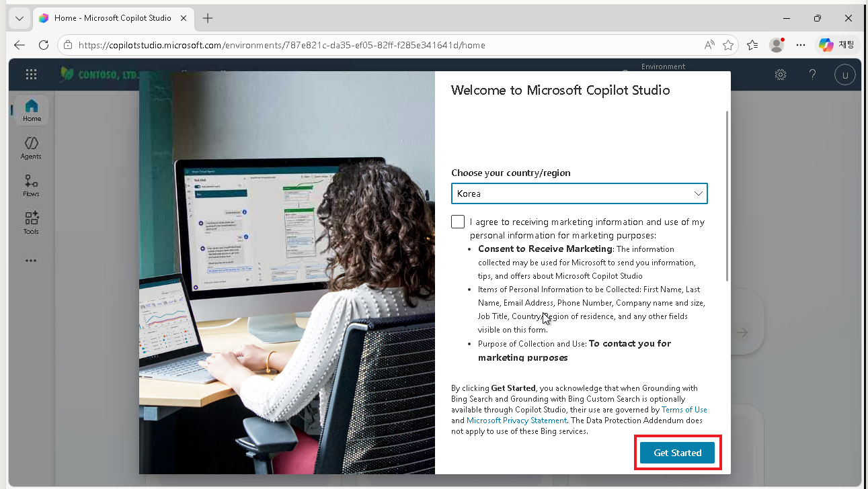This screenshot has width=868, height=489.
Task: Open the Microsoft Privacy Statement link
Action: pyautogui.click(x=516, y=420)
